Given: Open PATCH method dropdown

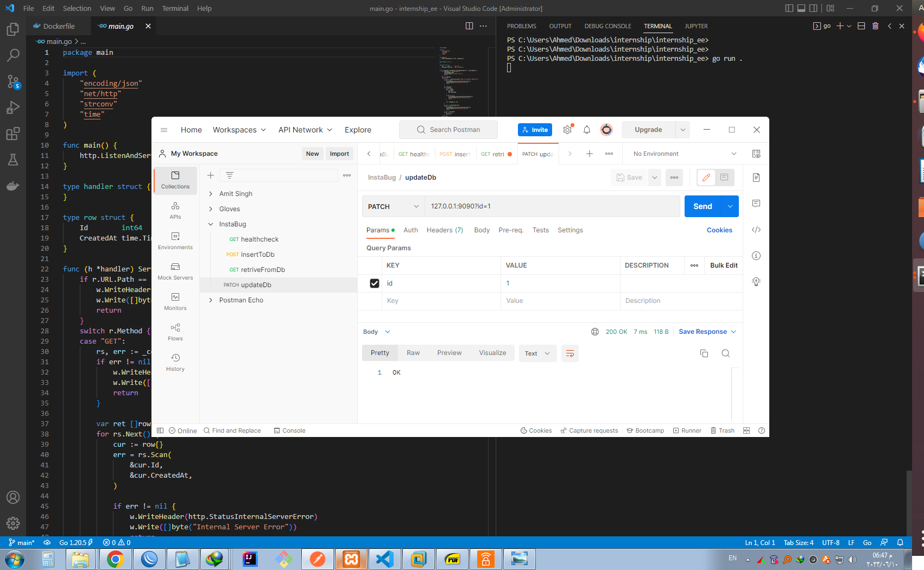Looking at the screenshot, I should tap(393, 206).
